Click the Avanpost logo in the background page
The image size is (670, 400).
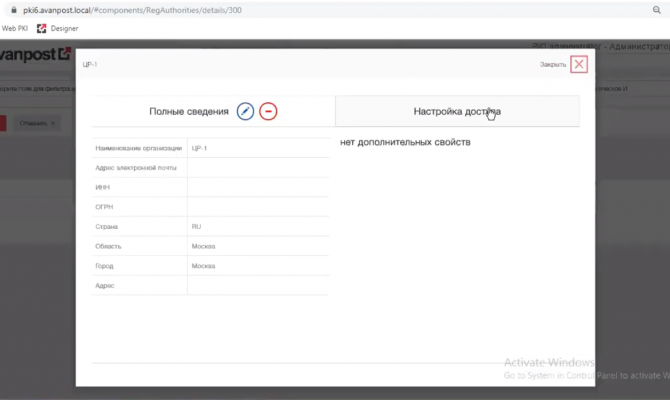35,54
